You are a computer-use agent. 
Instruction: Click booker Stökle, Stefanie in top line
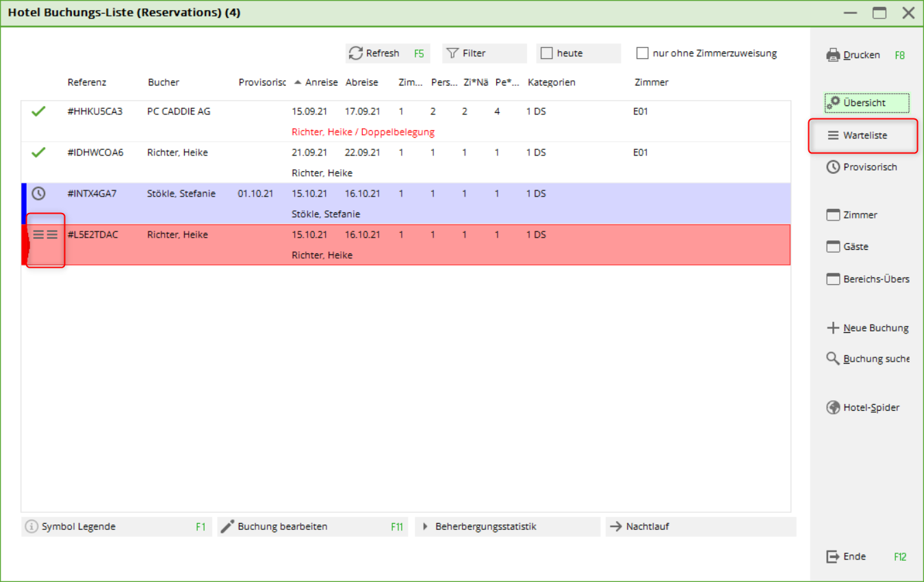pyautogui.click(x=181, y=194)
